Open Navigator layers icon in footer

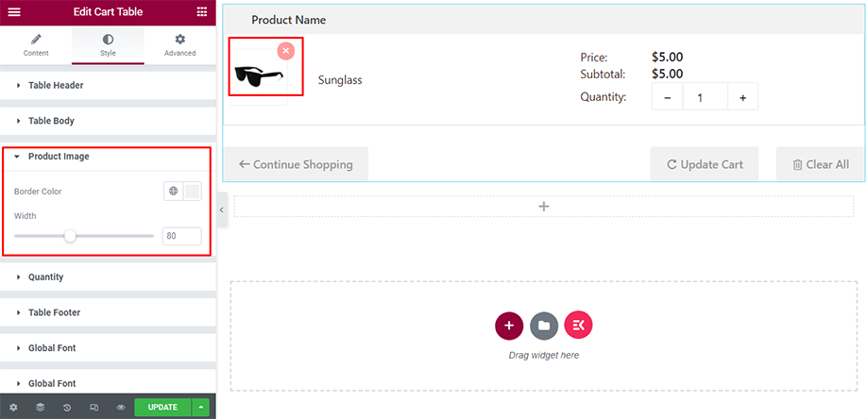coord(40,408)
